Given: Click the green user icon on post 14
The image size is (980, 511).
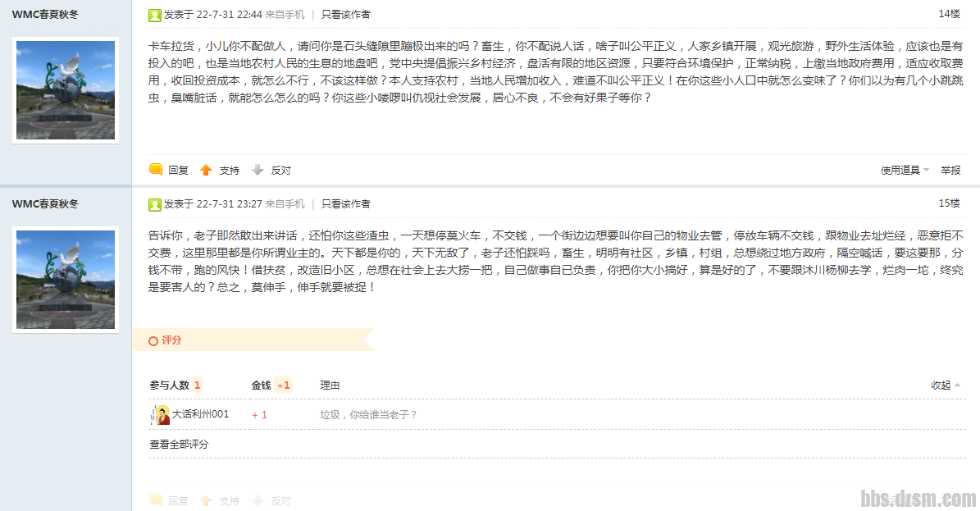Looking at the screenshot, I should click(154, 15).
